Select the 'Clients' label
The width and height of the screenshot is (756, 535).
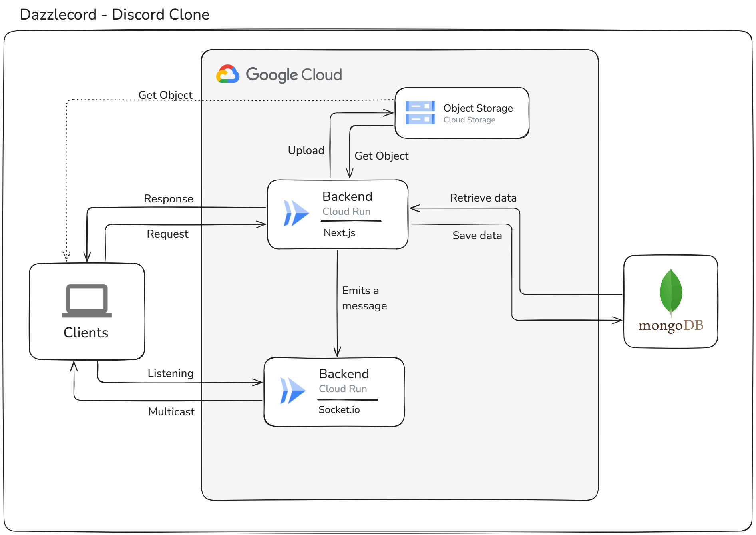coord(86,333)
